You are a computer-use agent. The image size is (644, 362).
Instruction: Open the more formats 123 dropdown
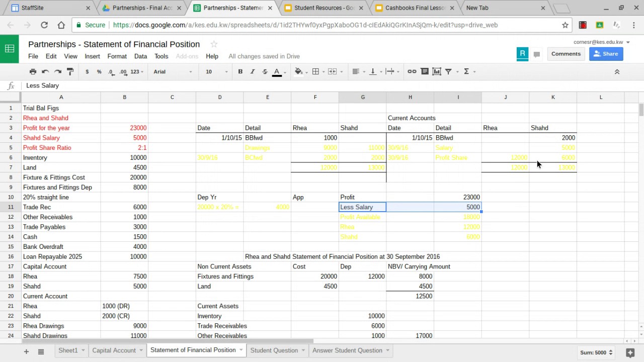(x=137, y=72)
